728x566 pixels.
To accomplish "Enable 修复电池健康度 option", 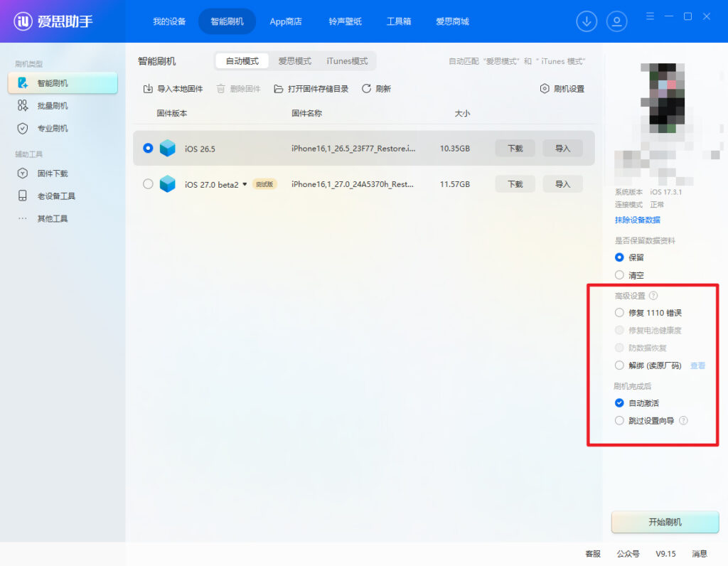I will coord(619,330).
